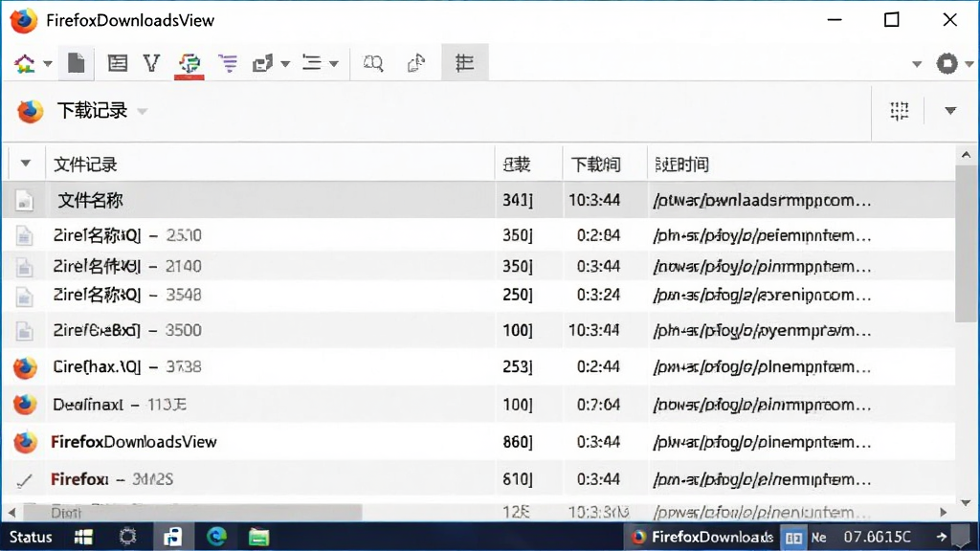Click the dotted grid view icon
This screenshot has width=980, height=551.
pos(900,111)
